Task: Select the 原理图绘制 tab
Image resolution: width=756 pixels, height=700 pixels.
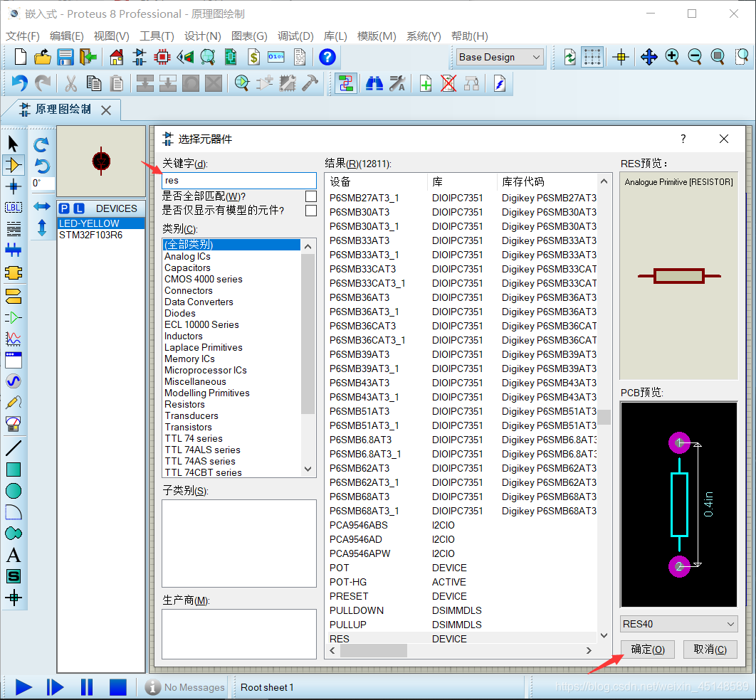Action: [63, 110]
